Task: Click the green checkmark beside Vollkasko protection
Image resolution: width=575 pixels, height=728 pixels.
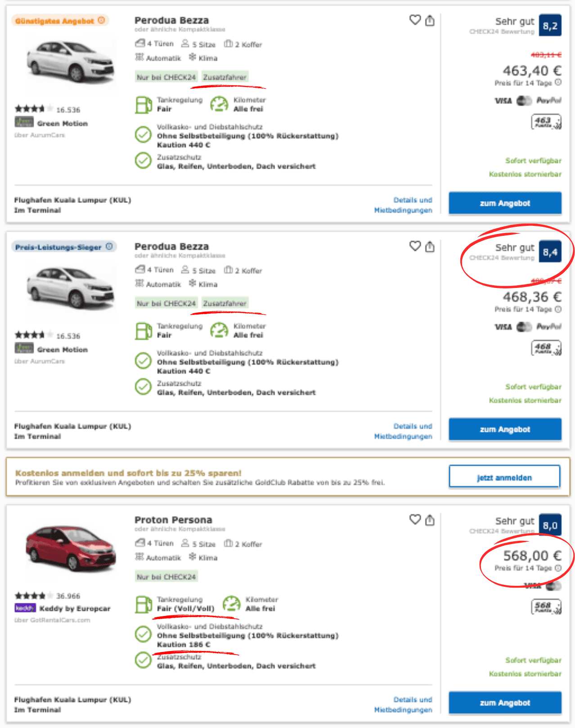Action: [x=143, y=135]
